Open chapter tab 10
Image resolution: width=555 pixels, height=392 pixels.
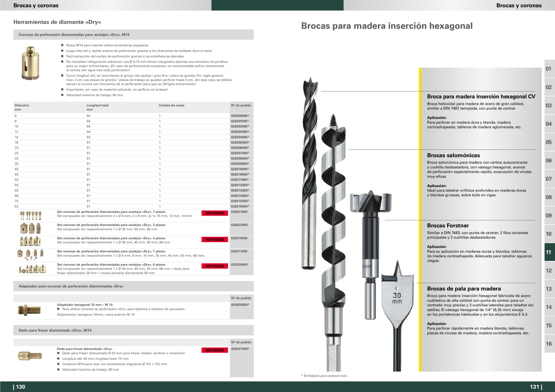[549, 234]
